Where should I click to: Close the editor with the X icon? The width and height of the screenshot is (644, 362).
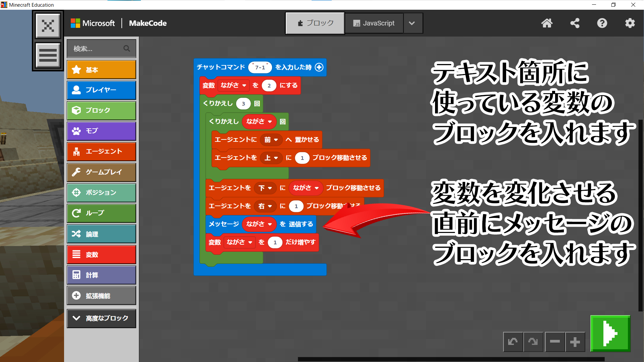(48, 26)
